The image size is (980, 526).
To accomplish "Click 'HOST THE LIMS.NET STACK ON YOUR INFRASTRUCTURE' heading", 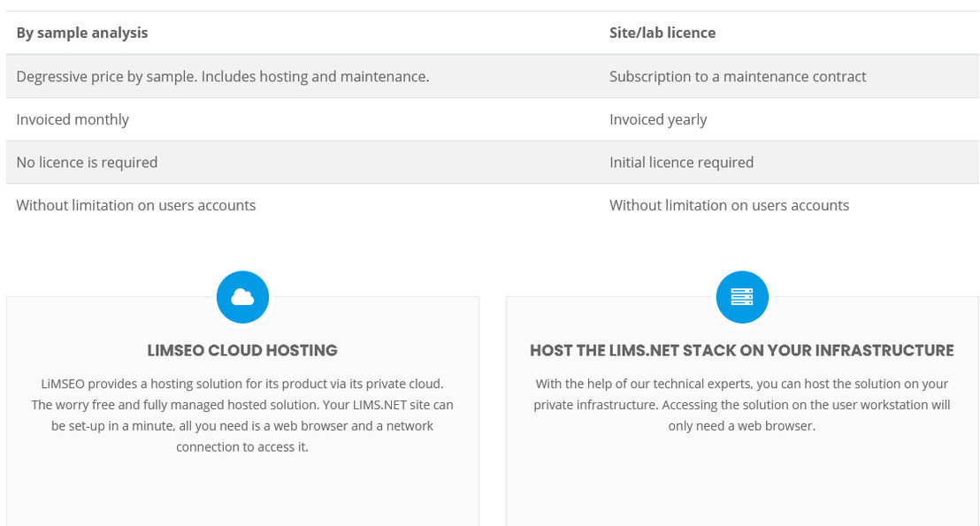I will (x=742, y=350).
